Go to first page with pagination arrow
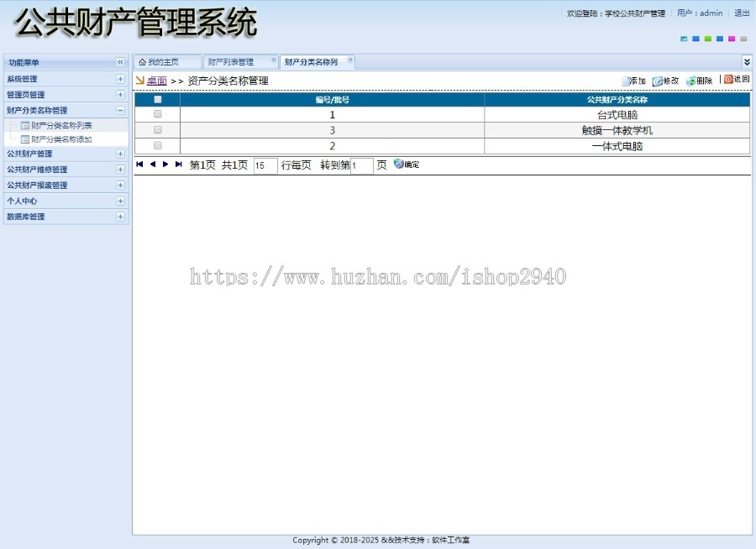This screenshot has width=756, height=549. [x=139, y=165]
